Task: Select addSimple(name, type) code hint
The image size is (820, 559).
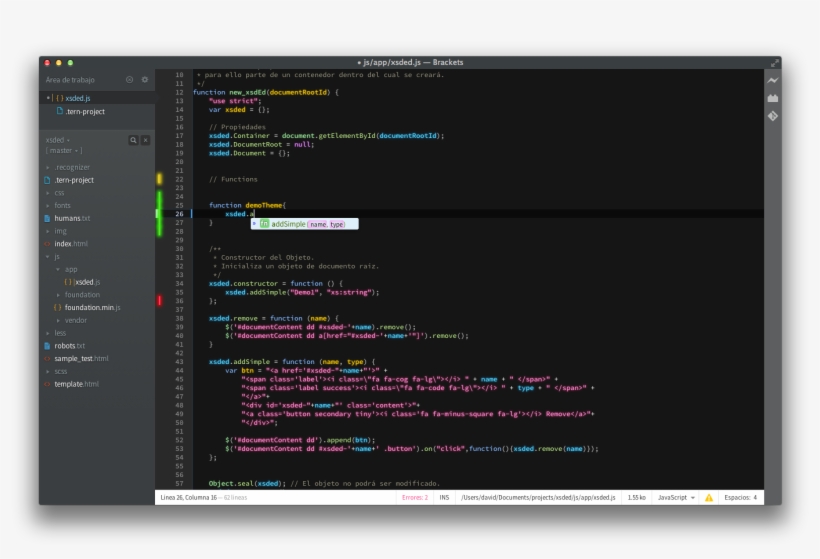Action: point(304,224)
